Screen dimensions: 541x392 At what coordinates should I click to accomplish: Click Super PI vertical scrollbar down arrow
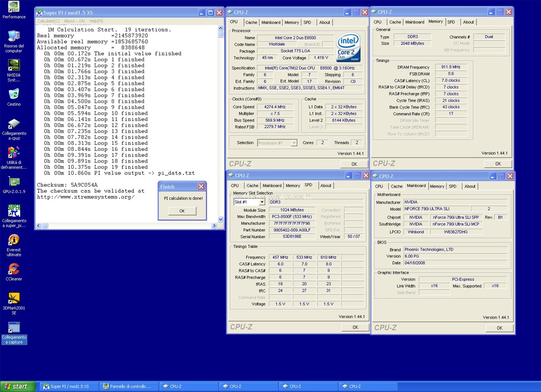221,220
